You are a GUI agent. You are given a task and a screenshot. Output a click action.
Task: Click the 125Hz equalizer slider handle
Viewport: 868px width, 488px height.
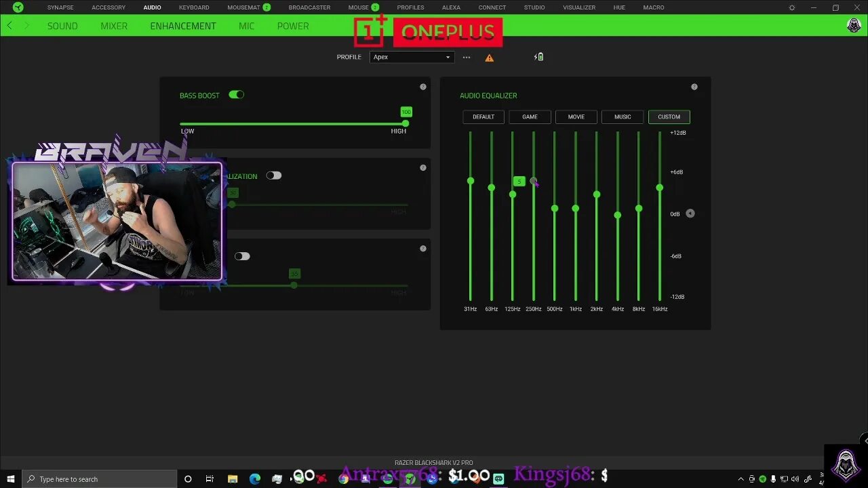tap(513, 195)
